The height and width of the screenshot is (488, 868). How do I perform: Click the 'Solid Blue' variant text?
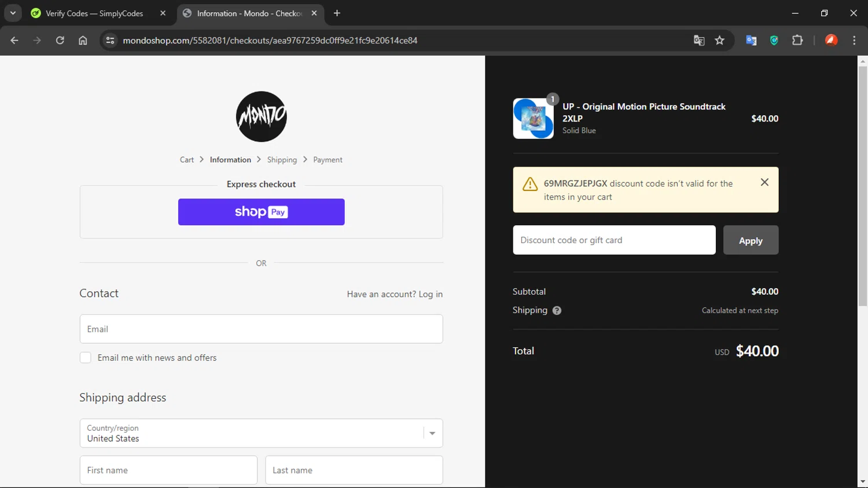coord(579,131)
